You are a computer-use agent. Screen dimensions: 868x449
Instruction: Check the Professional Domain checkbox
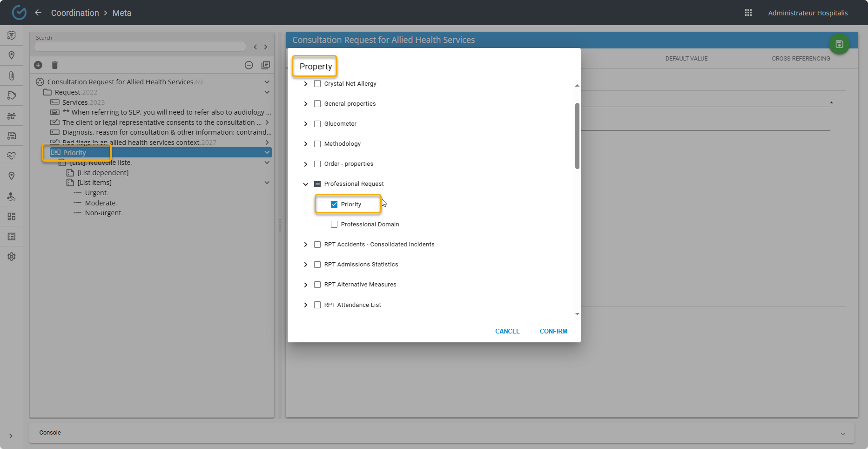(334, 224)
